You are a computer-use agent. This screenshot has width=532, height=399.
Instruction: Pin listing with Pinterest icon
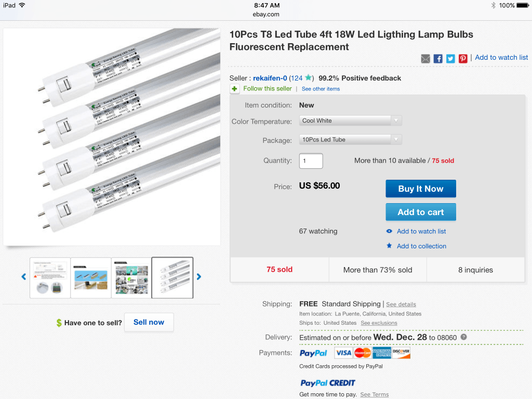[463, 59]
